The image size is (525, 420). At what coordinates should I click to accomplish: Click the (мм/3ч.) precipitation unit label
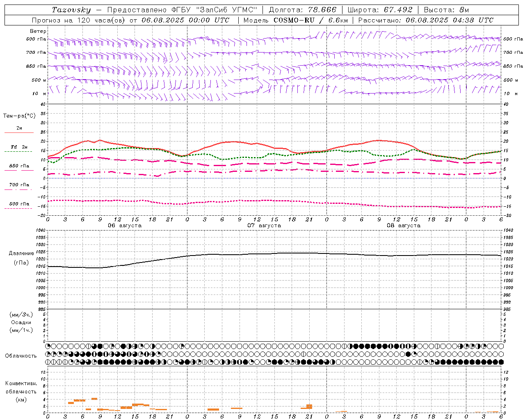click(x=21, y=315)
